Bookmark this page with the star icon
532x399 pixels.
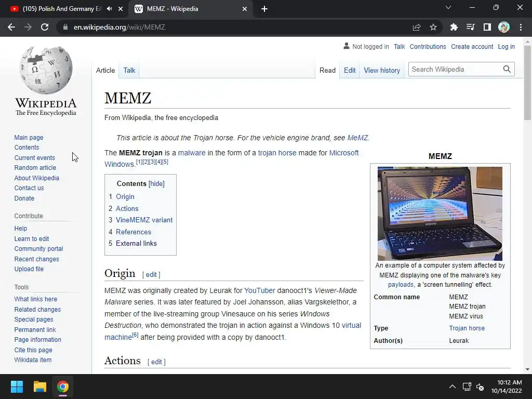[433, 27]
